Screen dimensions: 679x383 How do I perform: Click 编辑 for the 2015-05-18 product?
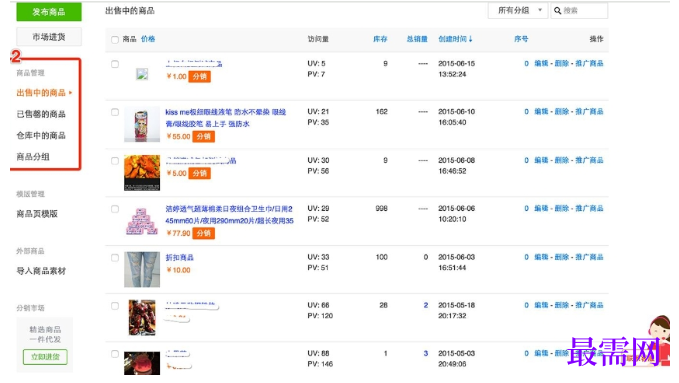(541, 305)
